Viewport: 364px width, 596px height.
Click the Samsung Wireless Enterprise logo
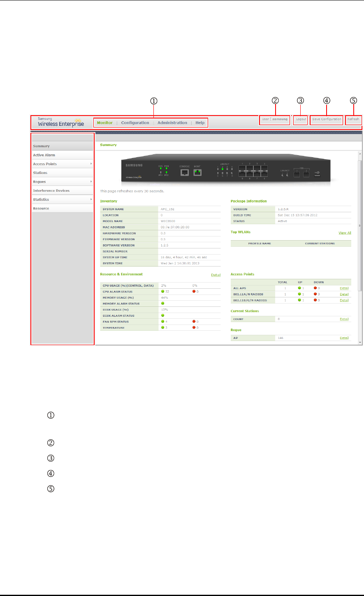61,122
